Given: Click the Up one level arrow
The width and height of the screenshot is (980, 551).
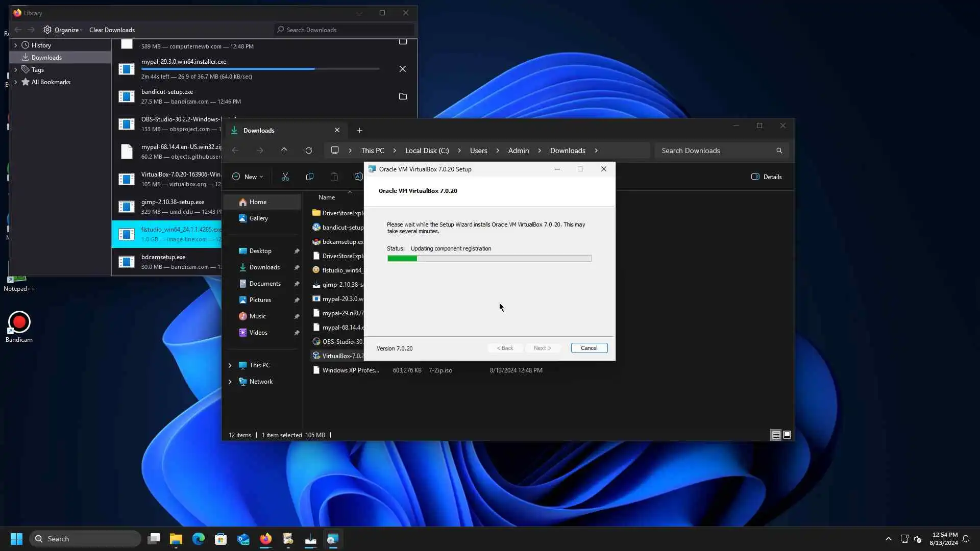Looking at the screenshot, I should click(284, 151).
